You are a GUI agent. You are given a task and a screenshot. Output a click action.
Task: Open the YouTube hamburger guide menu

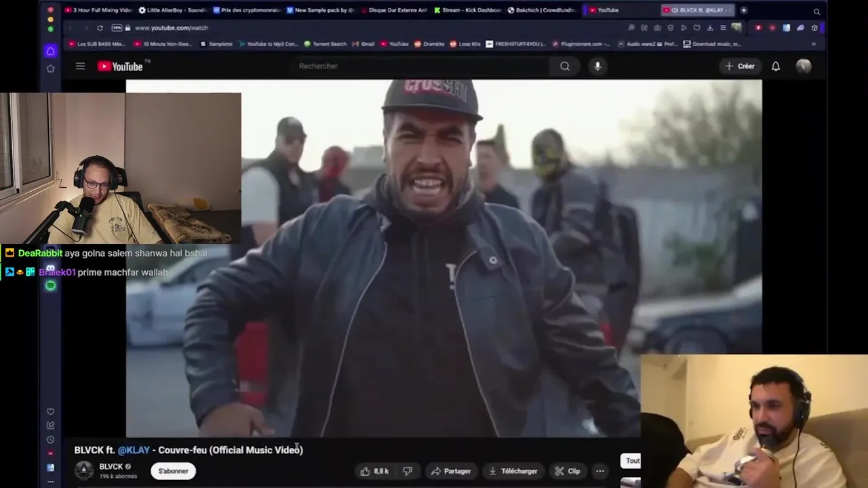(x=80, y=66)
